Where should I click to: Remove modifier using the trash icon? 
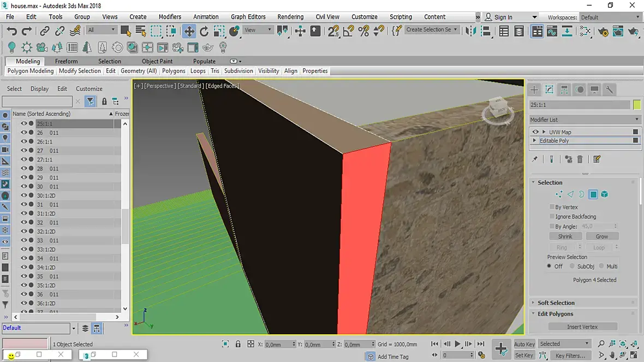point(580,159)
